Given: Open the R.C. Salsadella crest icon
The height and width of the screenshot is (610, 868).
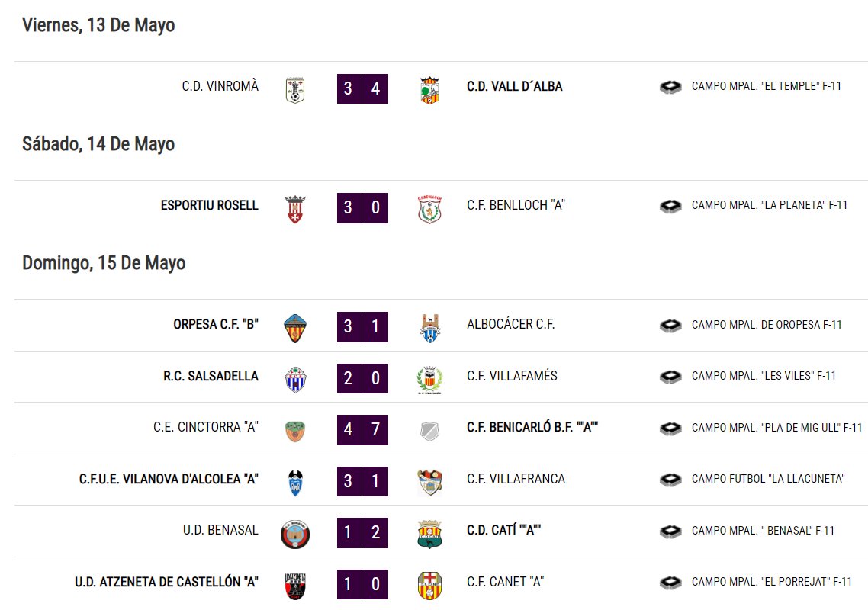Looking at the screenshot, I should point(295,380).
